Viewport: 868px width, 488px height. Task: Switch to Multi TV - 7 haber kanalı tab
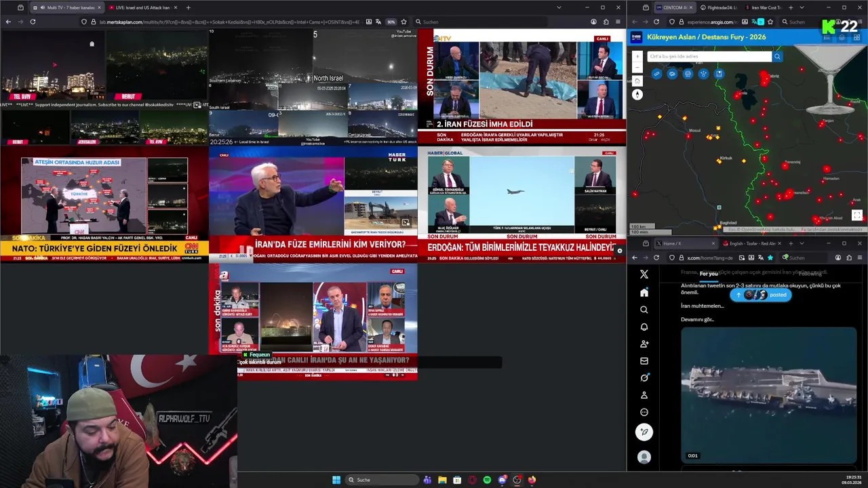(66, 7)
